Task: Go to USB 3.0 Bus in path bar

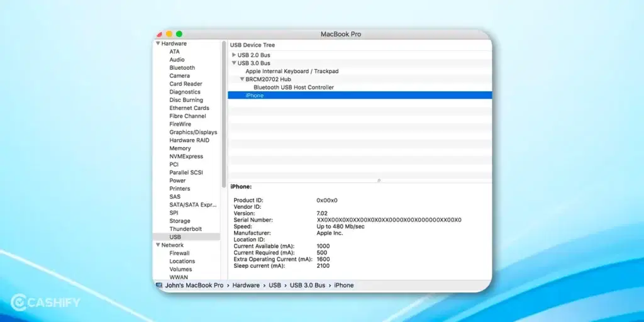Action: (x=308, y=285)
